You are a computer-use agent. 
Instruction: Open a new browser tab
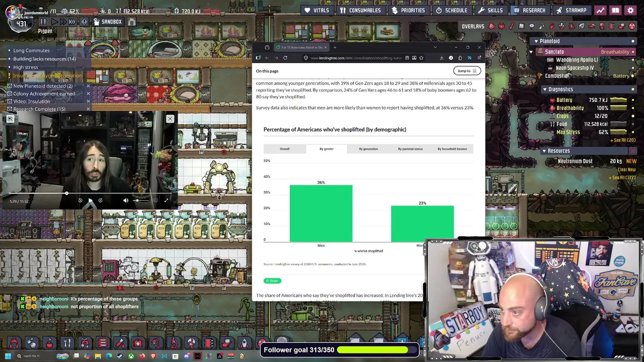335,47
